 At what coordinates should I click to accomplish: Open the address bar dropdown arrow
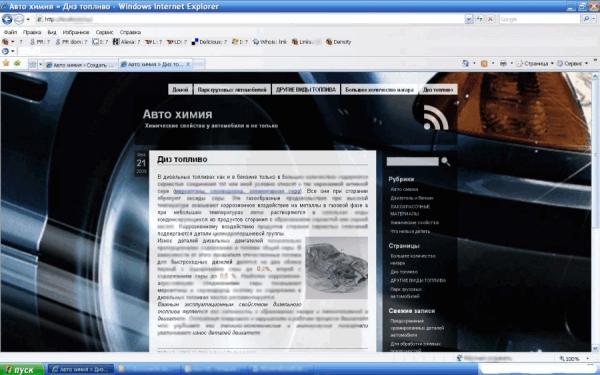pos(469,19)
